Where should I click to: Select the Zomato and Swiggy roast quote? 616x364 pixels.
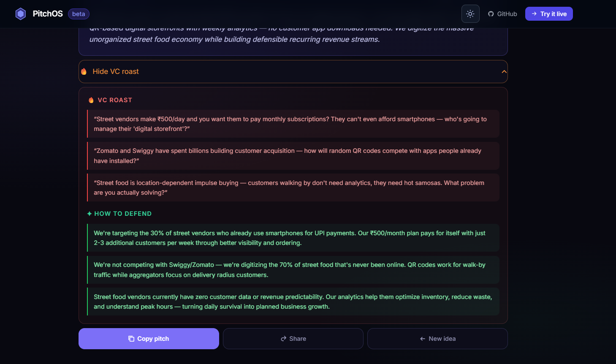pos(293,156)
